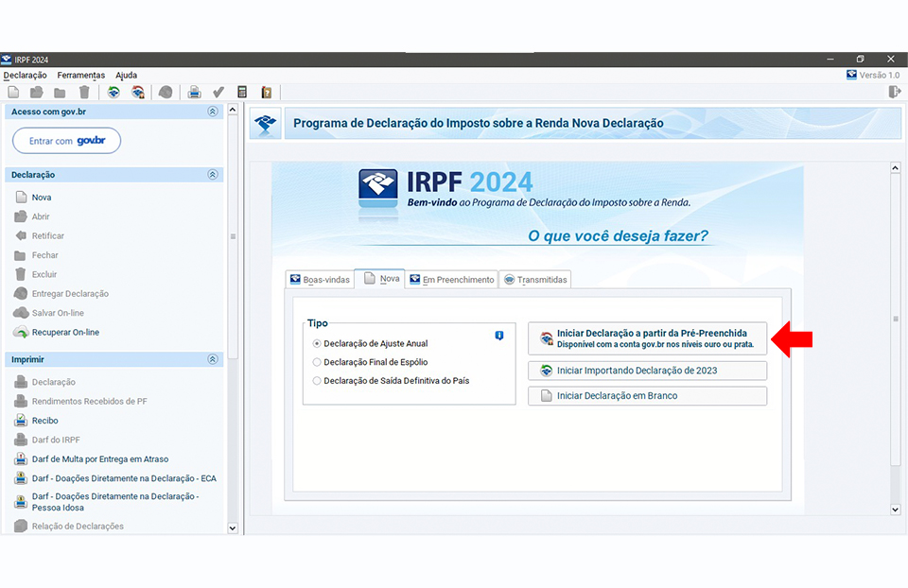Click the checkmark verify pending toolbar icon

[218, 92]
